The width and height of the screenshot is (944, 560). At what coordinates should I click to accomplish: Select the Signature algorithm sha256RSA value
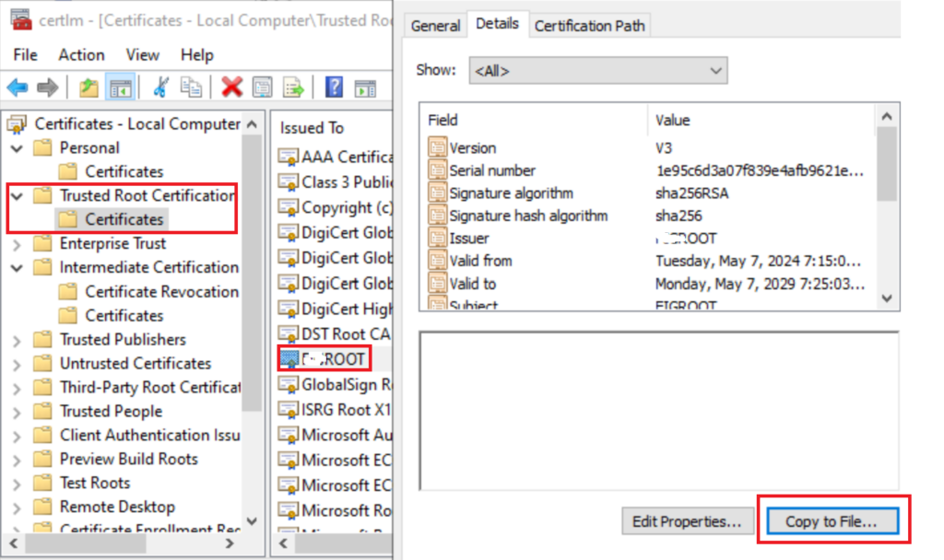pos(691,193)
